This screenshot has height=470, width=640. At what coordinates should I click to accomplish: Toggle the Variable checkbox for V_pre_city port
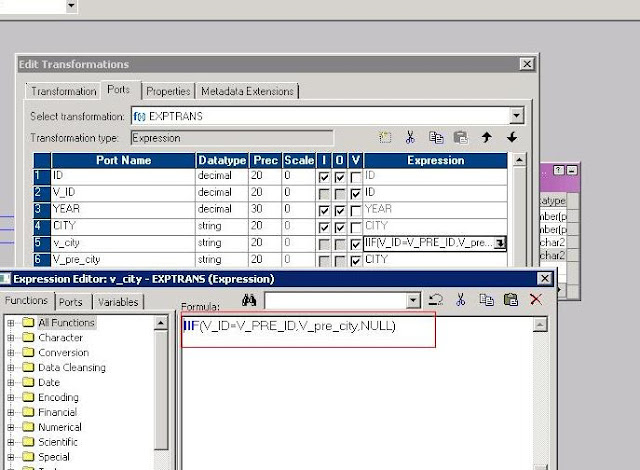pos(356,261)
